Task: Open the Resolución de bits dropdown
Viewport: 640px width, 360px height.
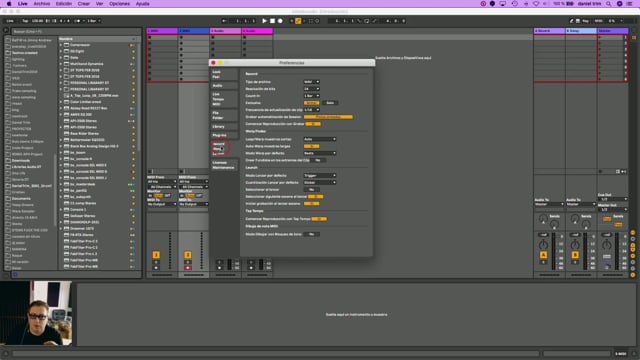Action: [311, 89]
